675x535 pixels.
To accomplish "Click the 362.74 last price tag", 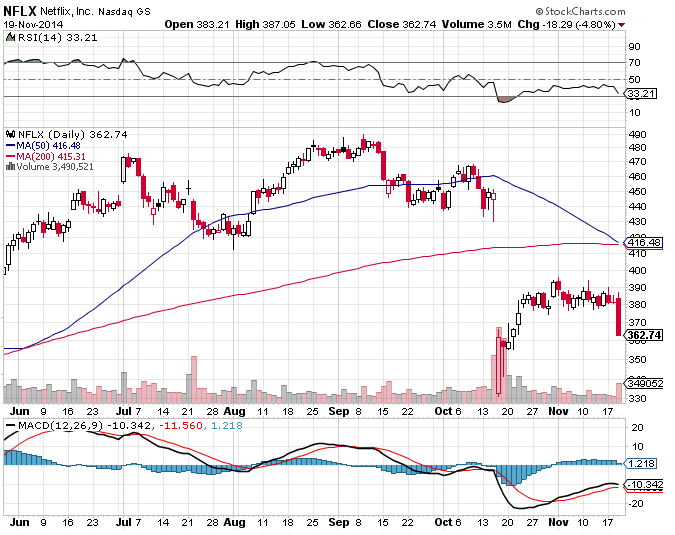I will point(643,335).
